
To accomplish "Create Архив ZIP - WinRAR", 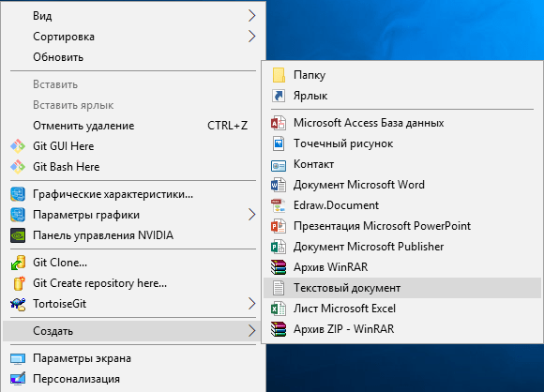I will tap(402, 329).
